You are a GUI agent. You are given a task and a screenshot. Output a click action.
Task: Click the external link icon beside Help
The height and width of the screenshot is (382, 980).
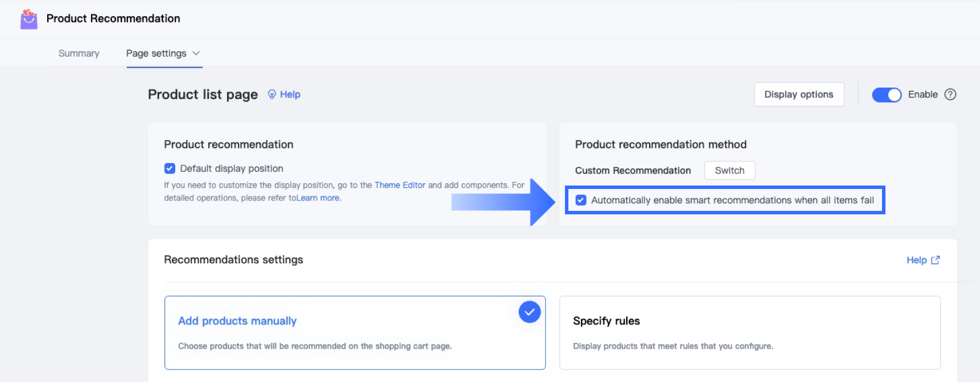point(936,260)
